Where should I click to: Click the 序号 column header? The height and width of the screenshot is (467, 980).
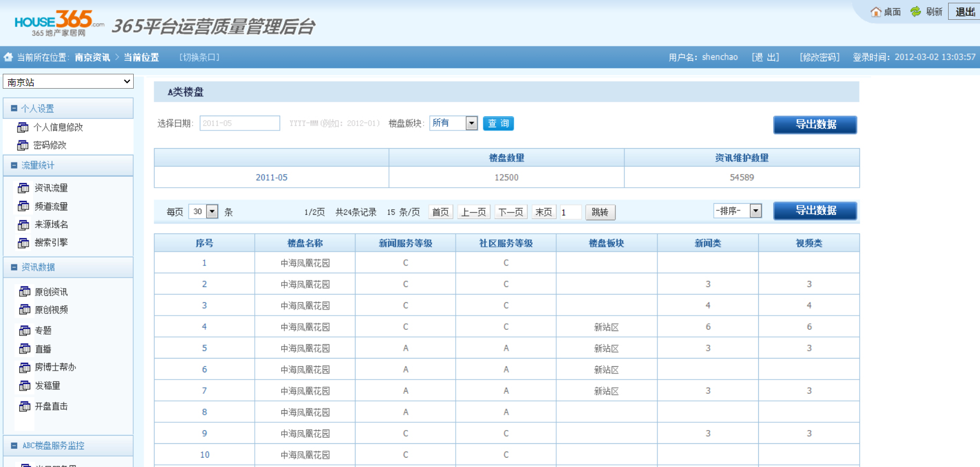[x=204, y=243]
